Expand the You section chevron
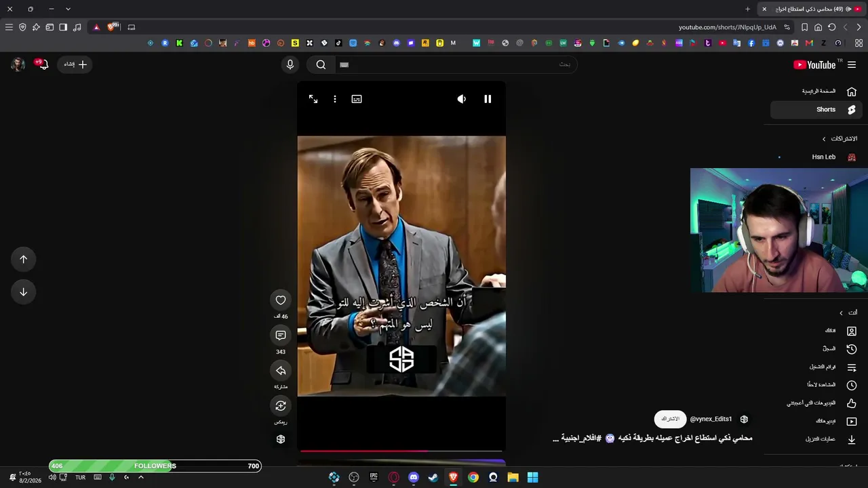This screenshot has height=488, width=868. (x=841, y=313)
